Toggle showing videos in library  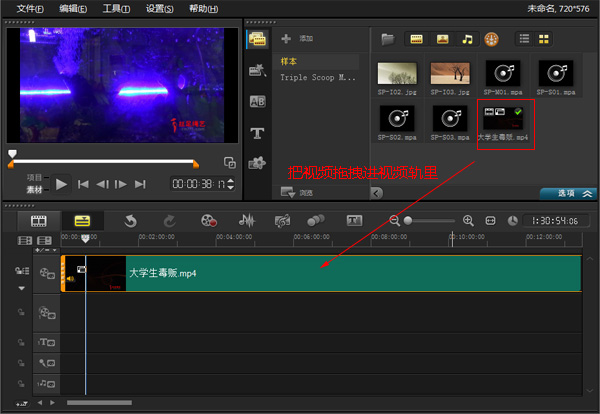click(416, 39)
